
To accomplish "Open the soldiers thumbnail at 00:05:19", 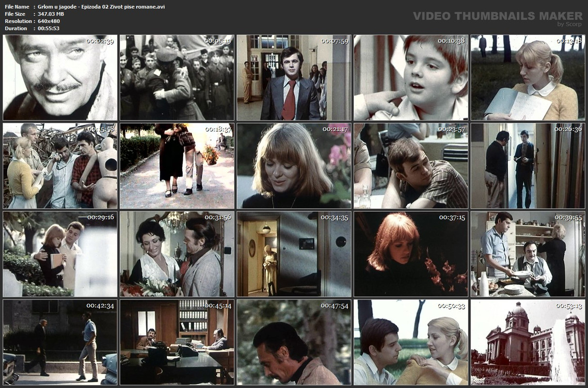I will point(177,78).
